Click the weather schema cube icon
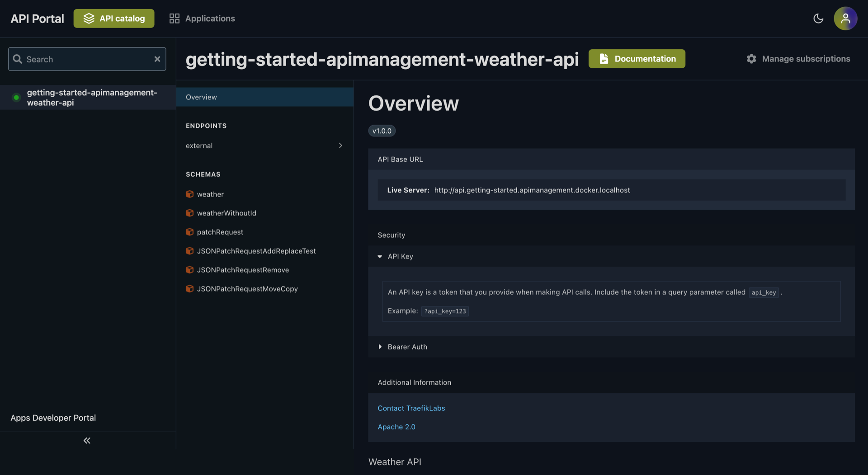Screen dimensions: 868x475 click(x=190, y=194)
